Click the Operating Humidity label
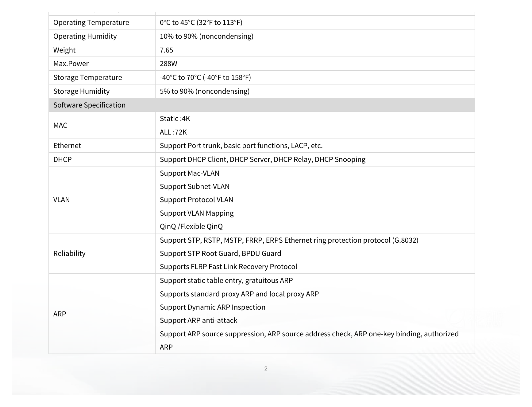Image resolution: width=532 pixels, height=407 pixels. [85, 36]
